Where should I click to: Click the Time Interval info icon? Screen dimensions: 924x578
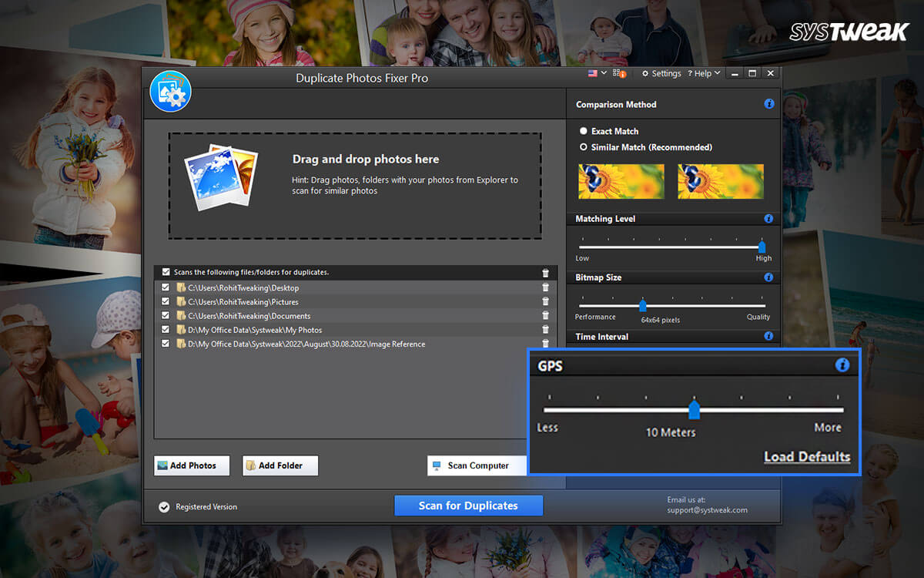[768, 336]
